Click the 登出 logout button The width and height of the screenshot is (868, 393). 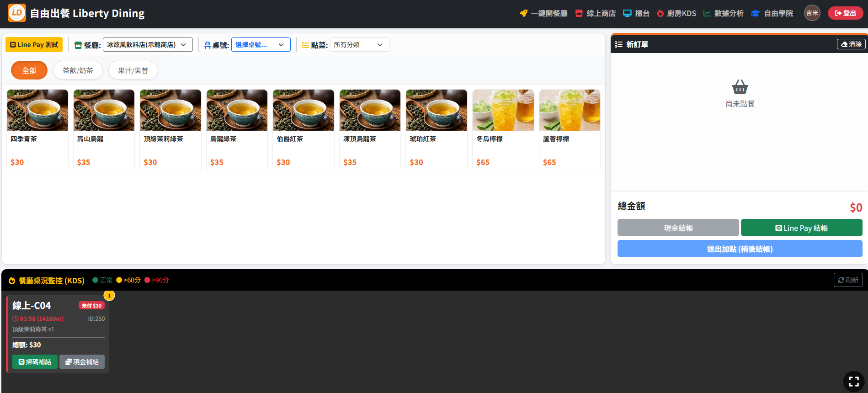tap(845, 13)
